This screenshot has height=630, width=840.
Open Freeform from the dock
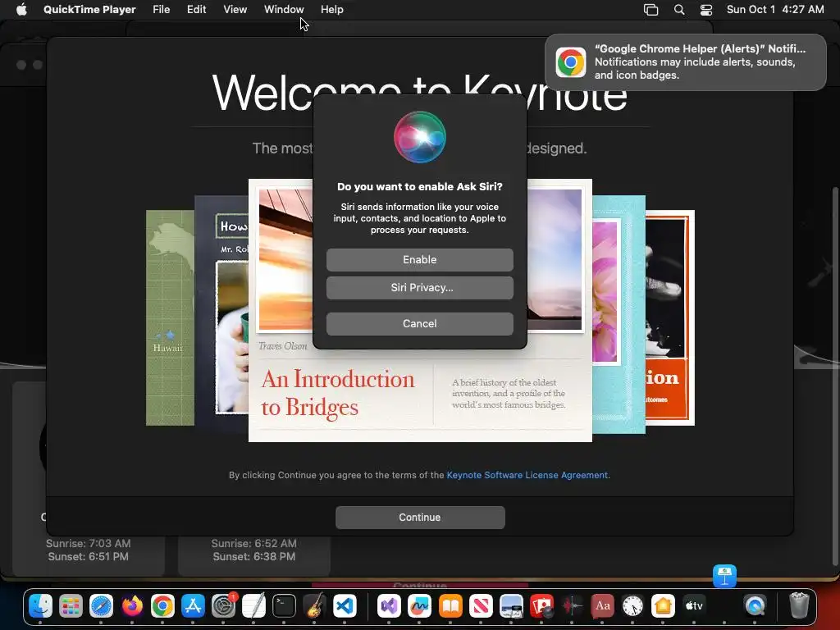point(419,606)
